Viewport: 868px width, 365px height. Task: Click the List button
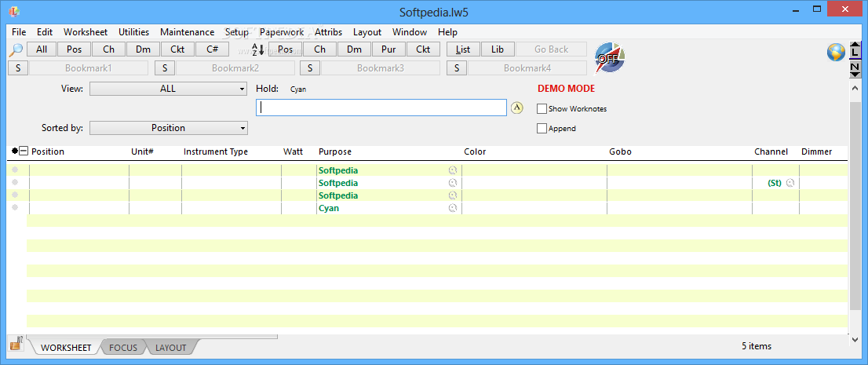pyautogui.click(x=463, y=49)
